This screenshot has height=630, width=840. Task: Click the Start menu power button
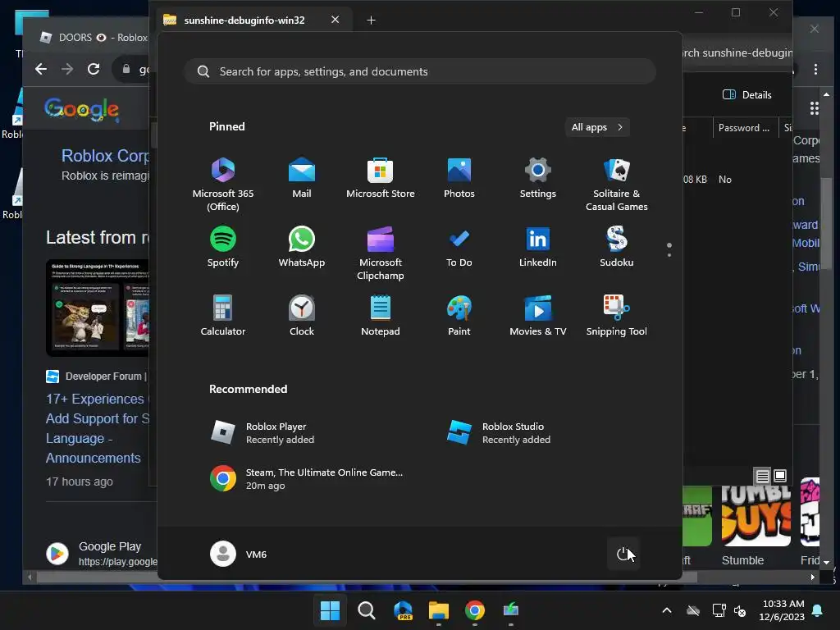(623, 554)
